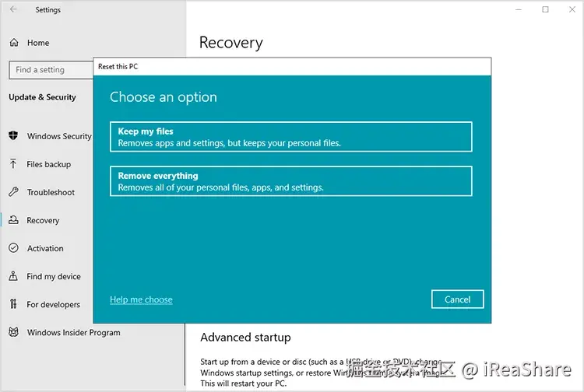Open the Home icon in sidebar
Viewport: 584px width, 392px height.
pos(14,43)
